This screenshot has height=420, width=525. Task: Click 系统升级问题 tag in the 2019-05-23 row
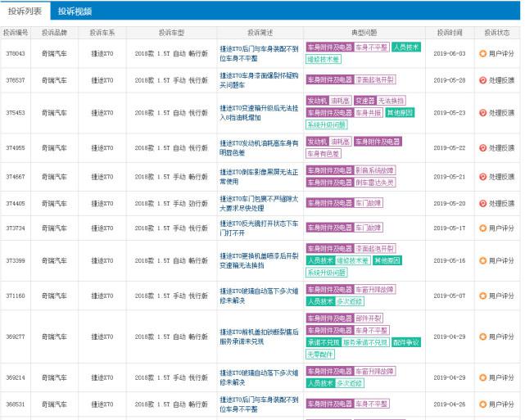(327, 124)
